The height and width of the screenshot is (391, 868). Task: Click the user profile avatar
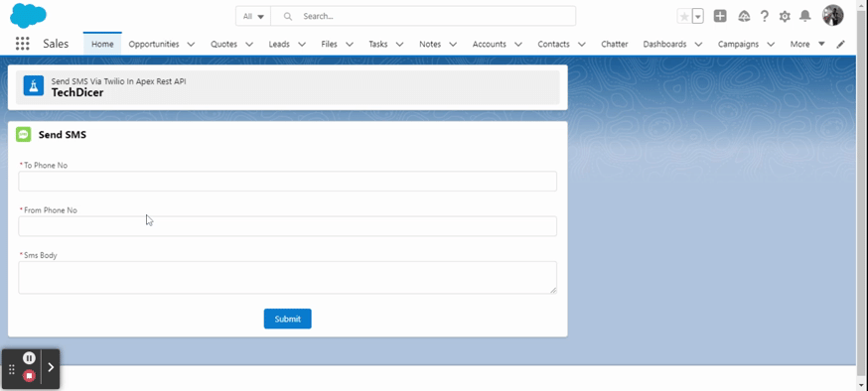832,16
